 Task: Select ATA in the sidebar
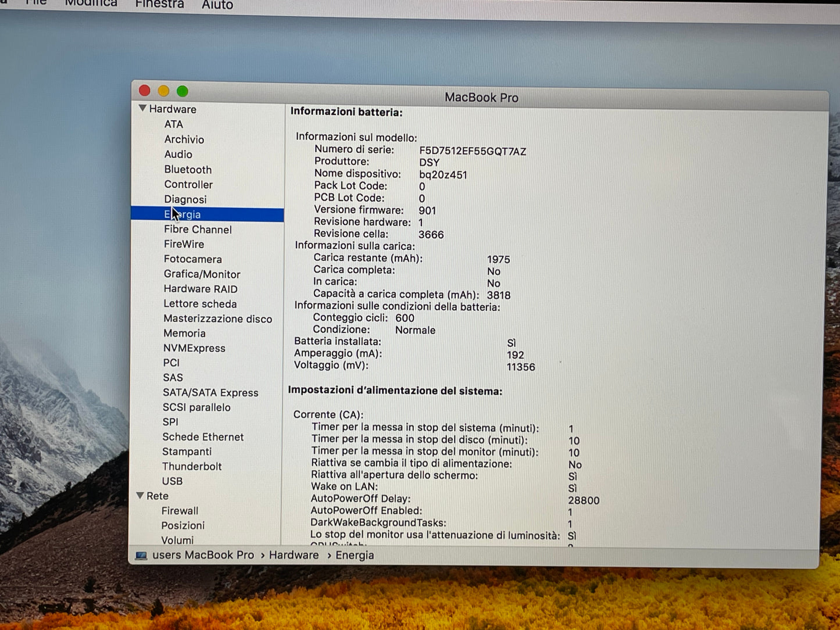(x=173, y=124)
